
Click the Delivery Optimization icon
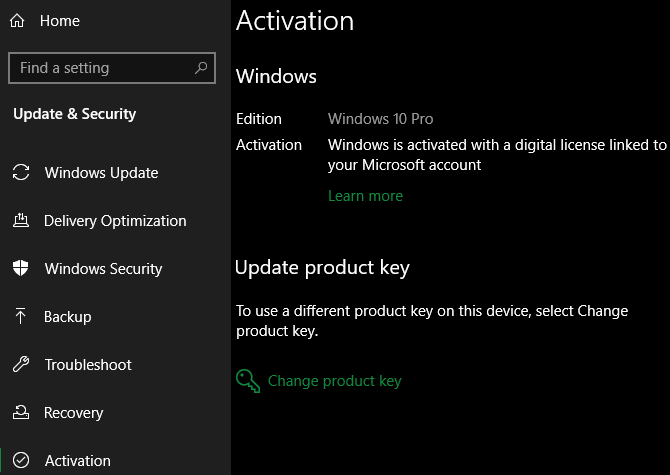pyautogui.click(x=20, y=221)
